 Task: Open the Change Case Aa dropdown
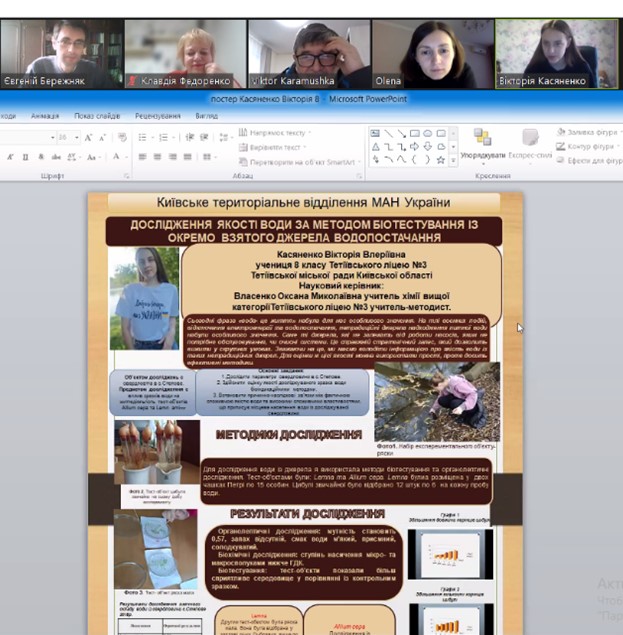pos(93,157)
